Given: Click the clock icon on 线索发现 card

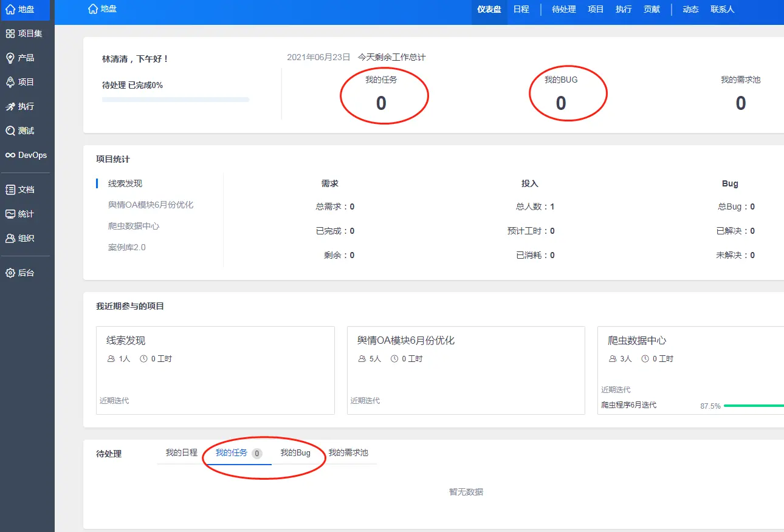Looking at the screenshot, I should (144, 359).
